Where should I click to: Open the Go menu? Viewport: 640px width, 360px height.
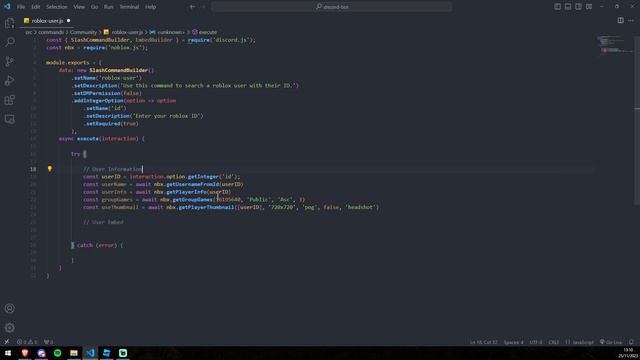click(94, 7)
